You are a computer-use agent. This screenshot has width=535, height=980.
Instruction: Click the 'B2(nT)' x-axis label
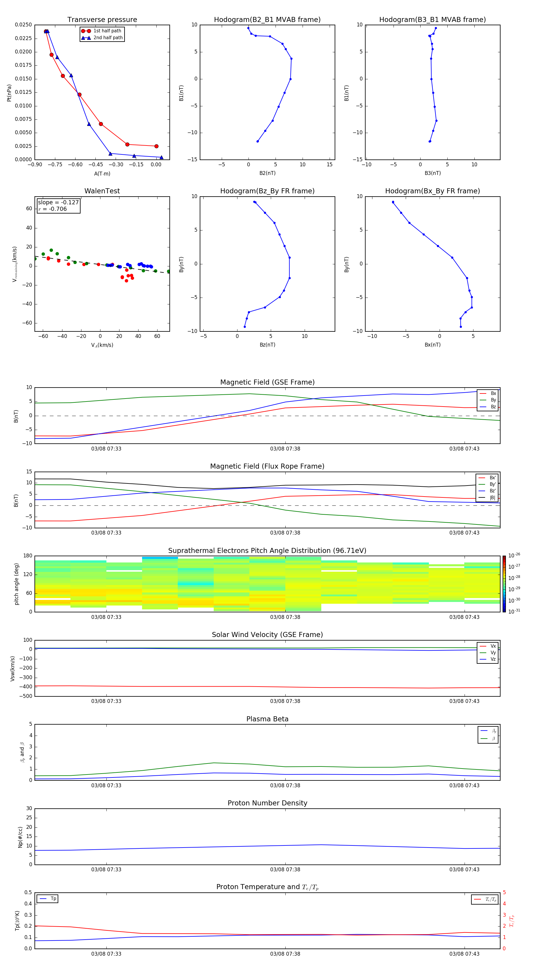[x=267, y=173]
